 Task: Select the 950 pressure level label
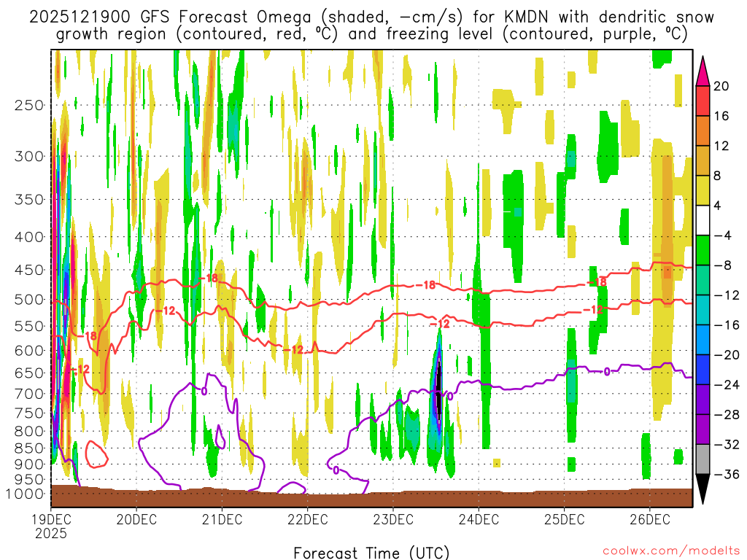pyautogui.click(x=29, y=480)
